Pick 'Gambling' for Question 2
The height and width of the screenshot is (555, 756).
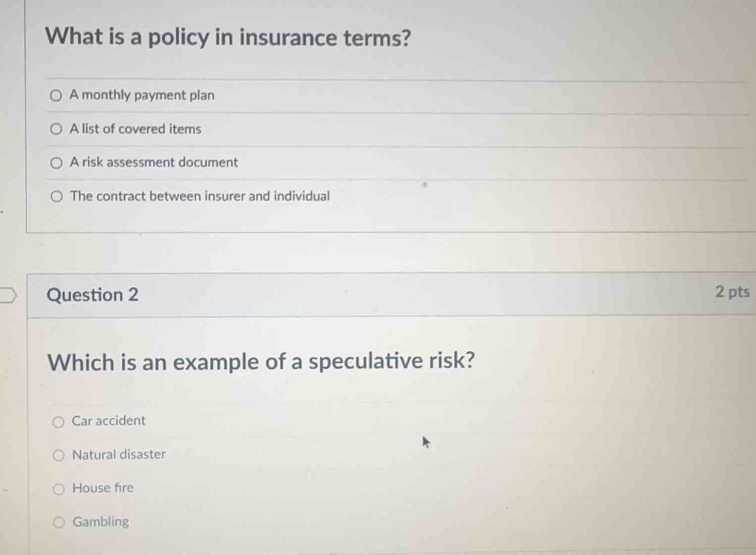(x=59, y=522)
